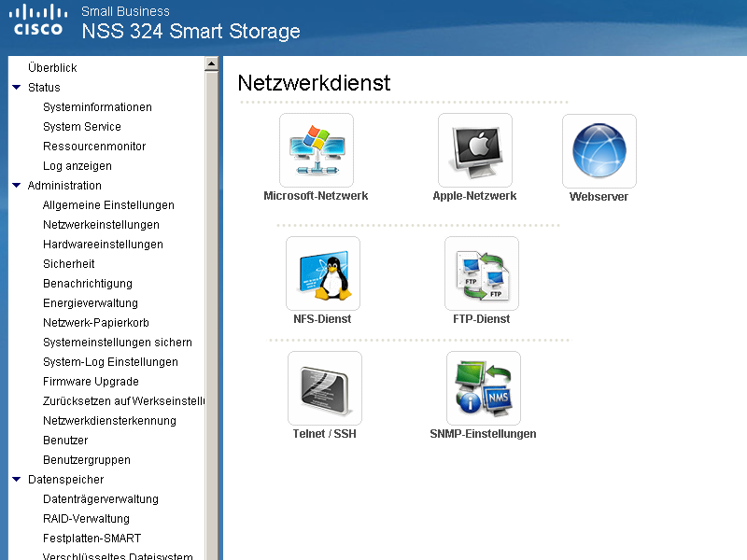Open Benachrichtigung

(88, 284)
